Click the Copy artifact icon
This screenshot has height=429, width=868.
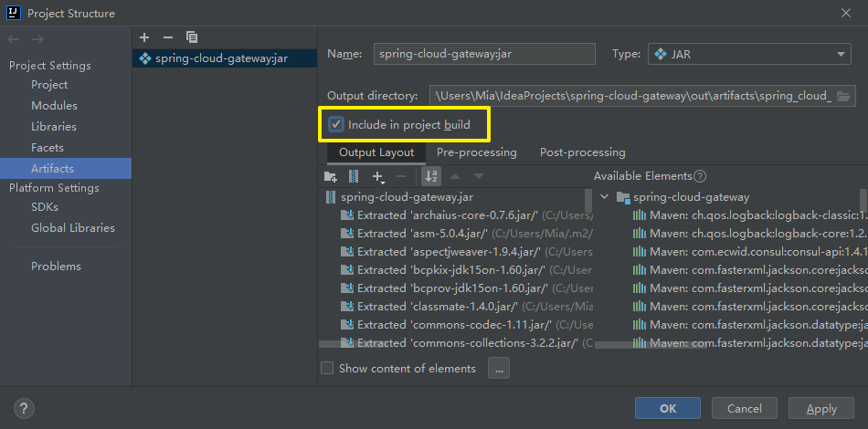192,37
